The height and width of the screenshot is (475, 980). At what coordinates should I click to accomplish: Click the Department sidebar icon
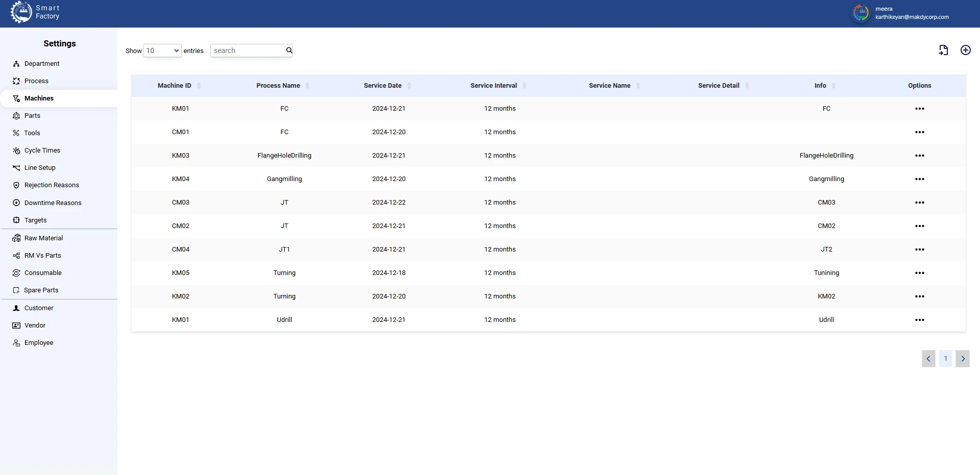click(16, 64)
